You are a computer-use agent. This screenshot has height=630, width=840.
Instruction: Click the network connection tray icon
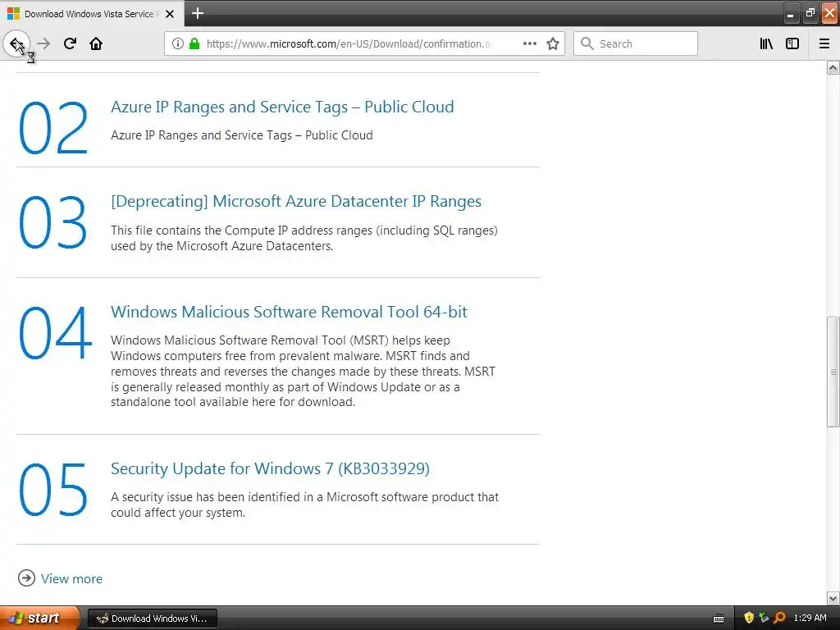click(x=764, y=619)
